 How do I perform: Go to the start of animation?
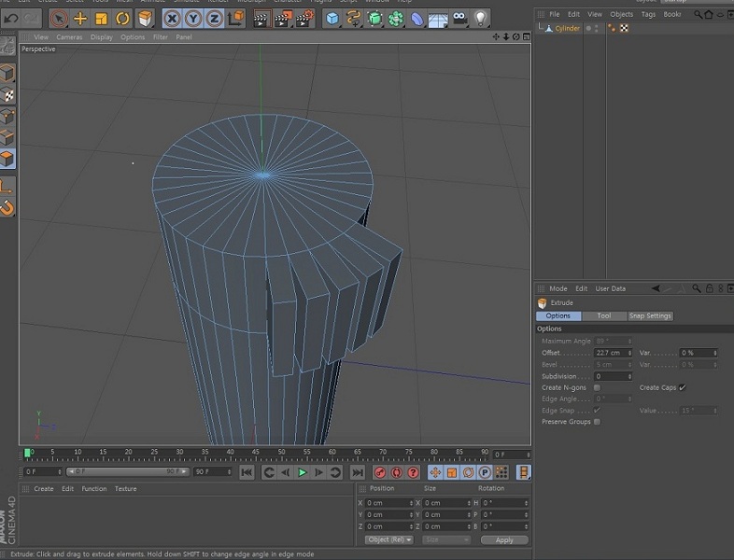click(x=247, y=472)
